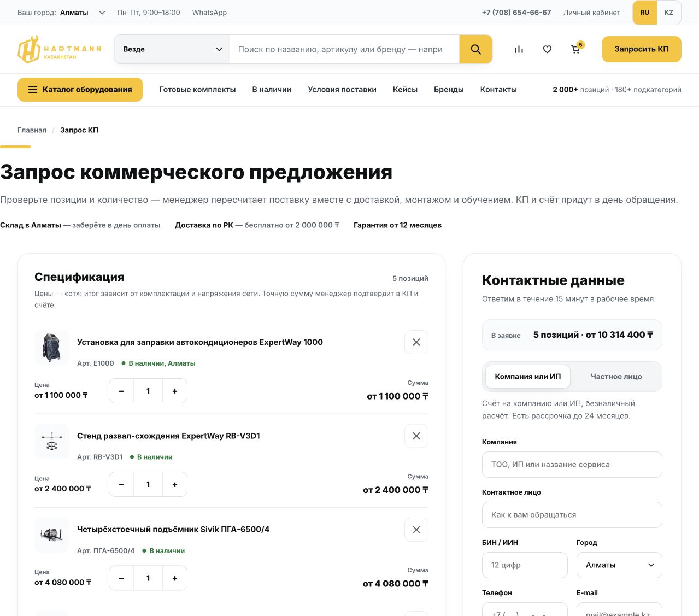The width and height of the screenshot is (699, 616).
Task: Open ExpertWay 1000 product title link
Action: pyautogui.click(x=200, y=342)
